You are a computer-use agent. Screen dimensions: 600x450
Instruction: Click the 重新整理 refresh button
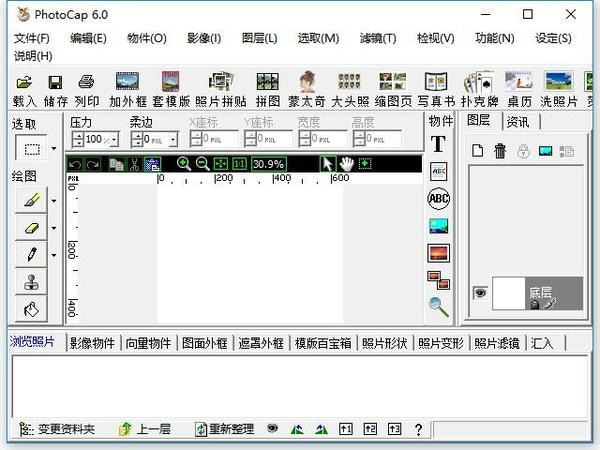click(x=224, y=429)
